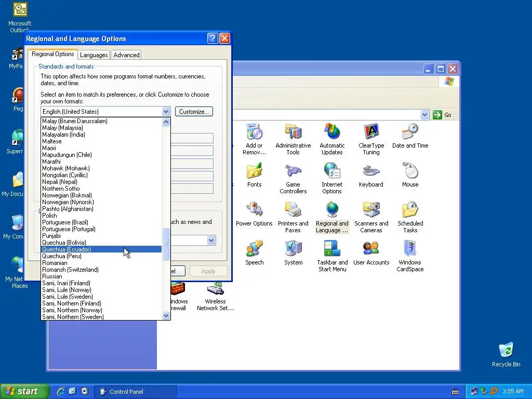Select Nepali (Nepal) in list

click(101, 182)
